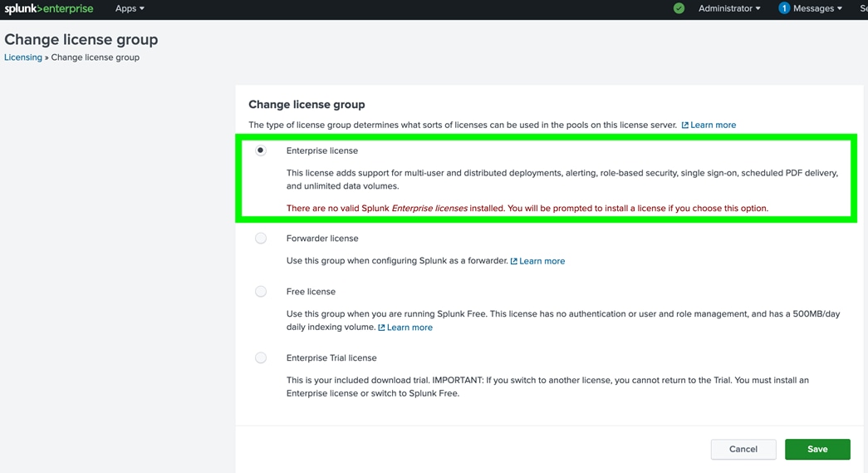
Task: Click the green health status checkmark icon
Action: click(679, 8)
